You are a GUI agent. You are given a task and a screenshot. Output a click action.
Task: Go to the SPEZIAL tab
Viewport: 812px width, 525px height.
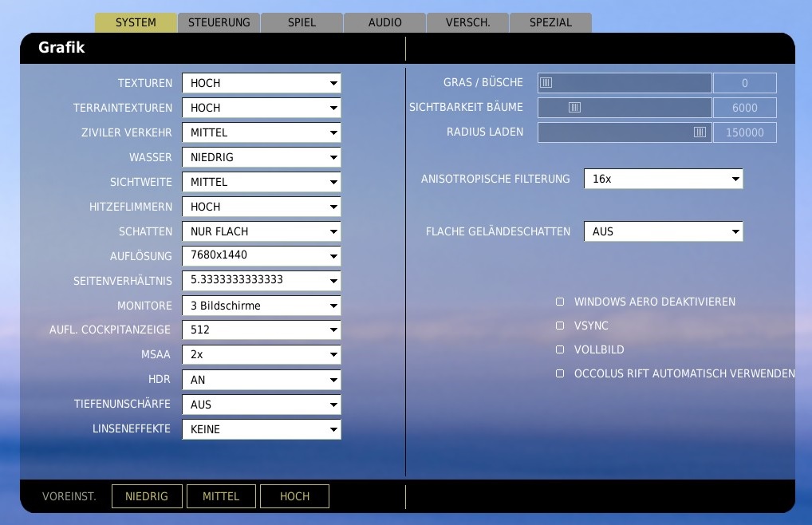point(550,22)
